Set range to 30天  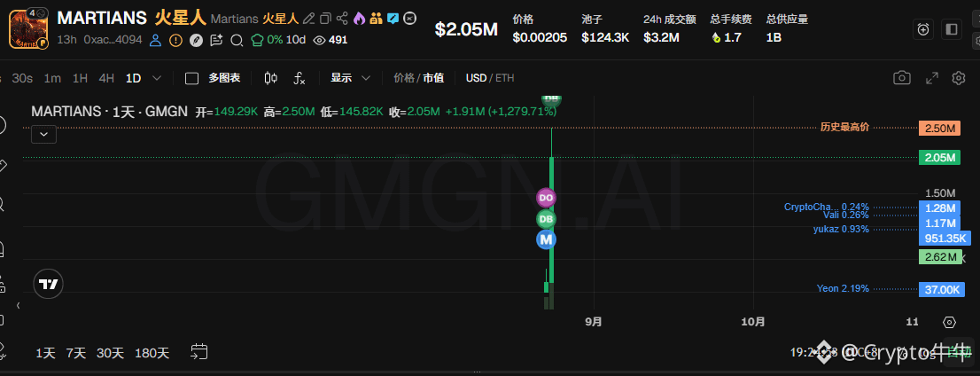tap(110, 353)
